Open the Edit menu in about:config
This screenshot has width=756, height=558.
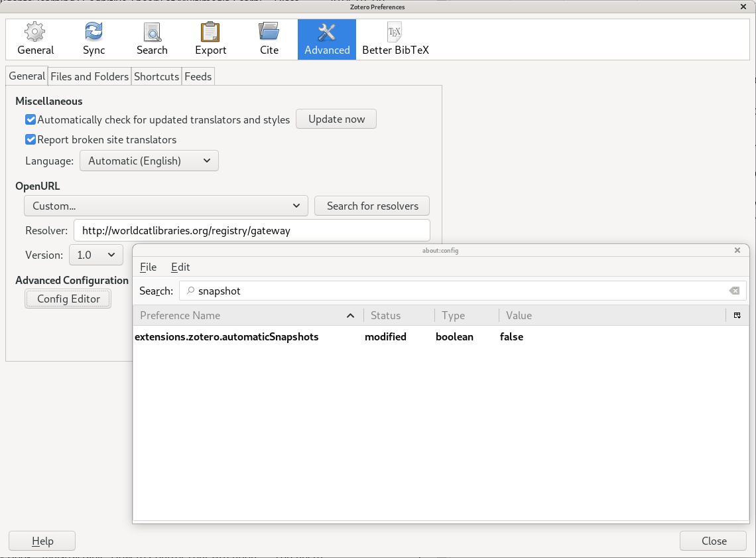pos(180,267)
